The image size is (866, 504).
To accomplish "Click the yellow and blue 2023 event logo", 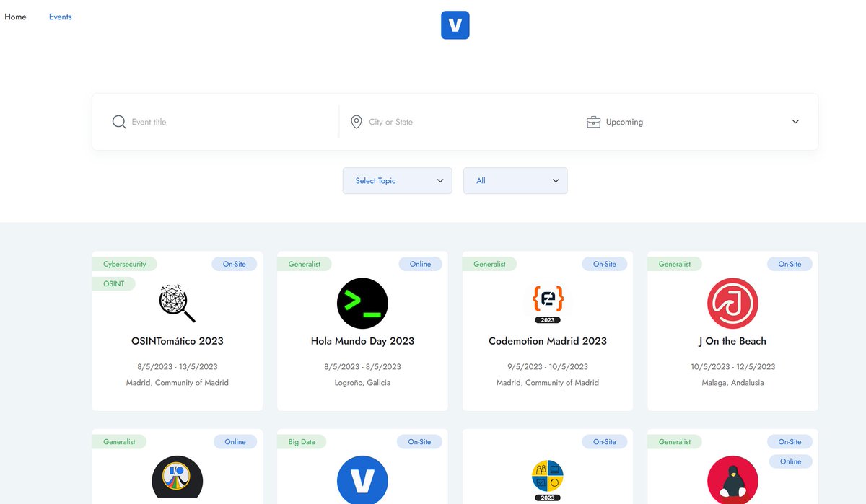I will [x=548, y=481].
